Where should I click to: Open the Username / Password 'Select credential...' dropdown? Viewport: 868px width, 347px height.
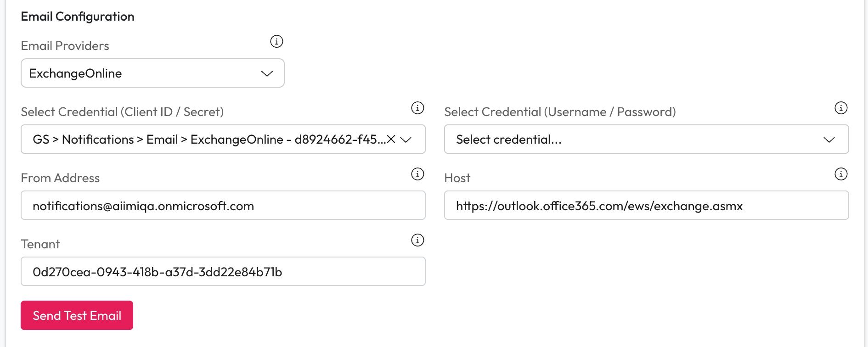pos(646,140)
